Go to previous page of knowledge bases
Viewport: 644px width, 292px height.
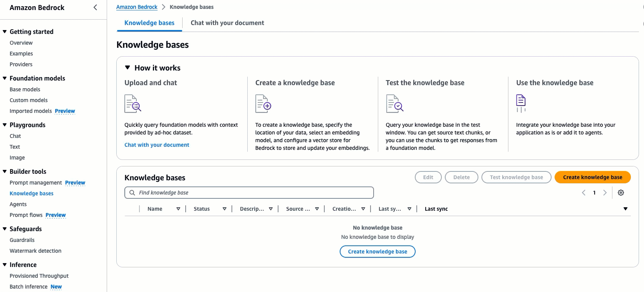point(584,193)
